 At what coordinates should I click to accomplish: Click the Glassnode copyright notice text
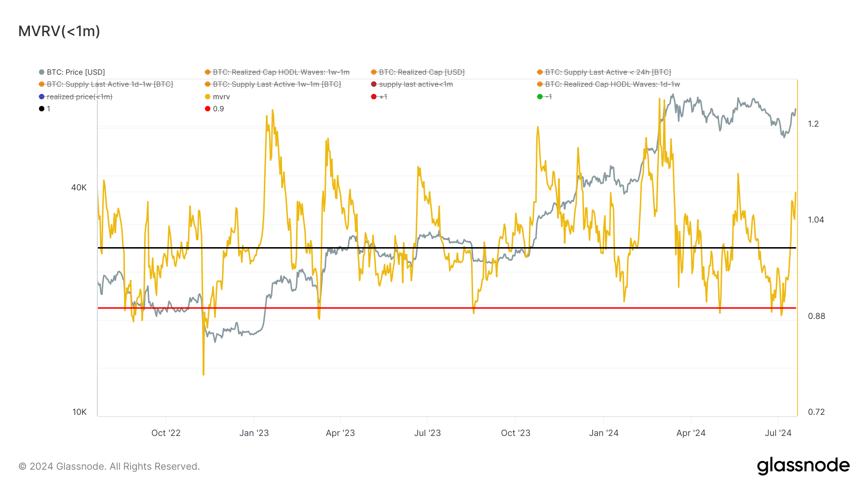109,466
